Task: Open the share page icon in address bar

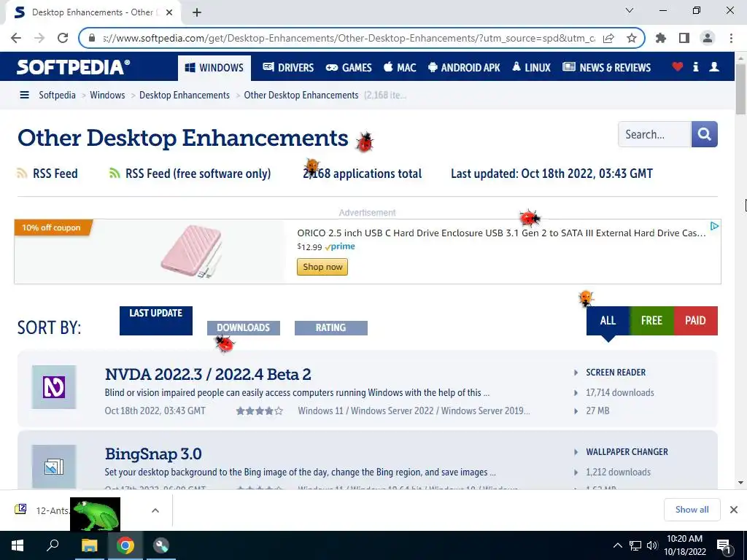Action: [608, 38]
